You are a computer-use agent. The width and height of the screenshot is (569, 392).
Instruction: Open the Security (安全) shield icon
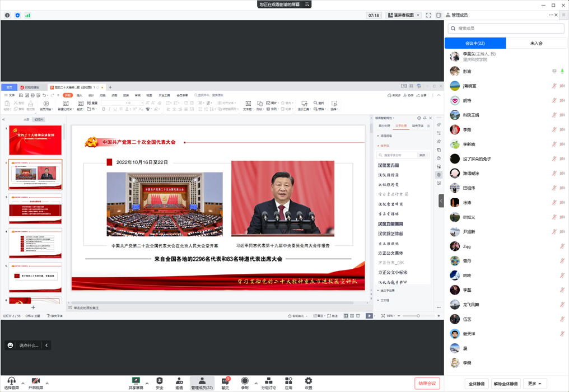click(160, 381)
